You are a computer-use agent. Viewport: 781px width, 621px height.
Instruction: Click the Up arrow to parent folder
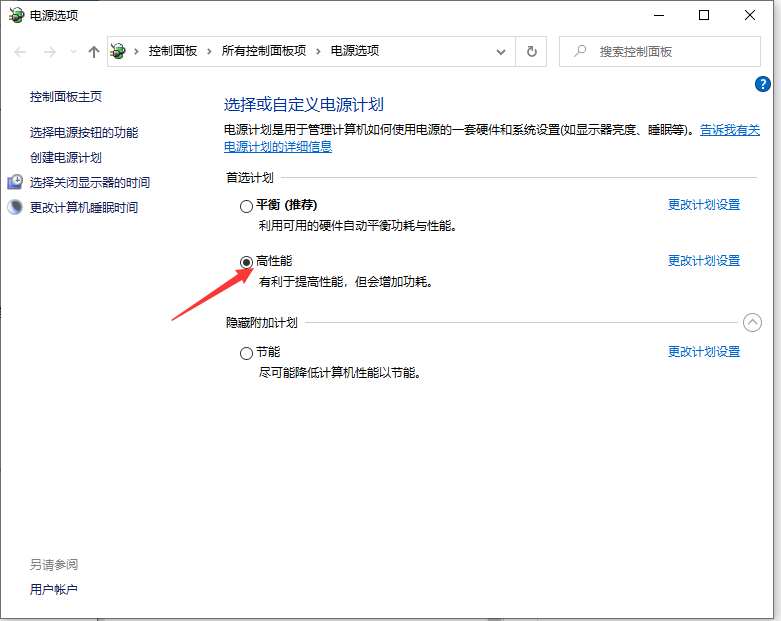pyautogui.click(x=94, y=52)
